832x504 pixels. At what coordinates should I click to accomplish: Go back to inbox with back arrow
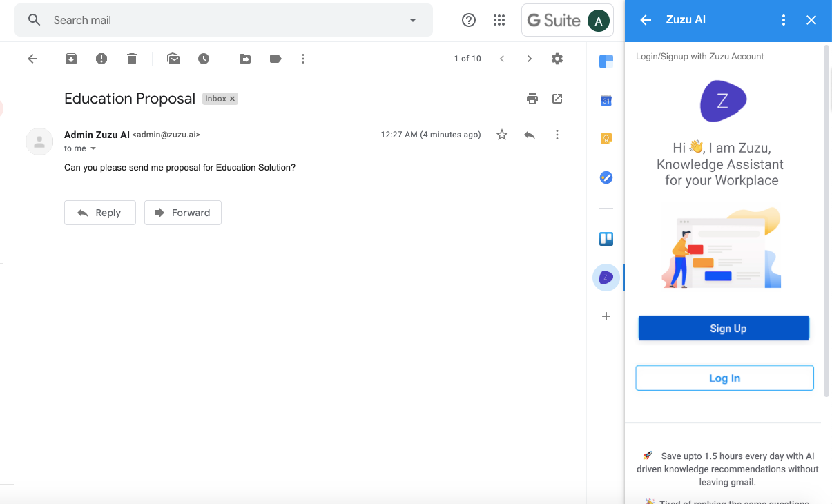tap(32, 59)
